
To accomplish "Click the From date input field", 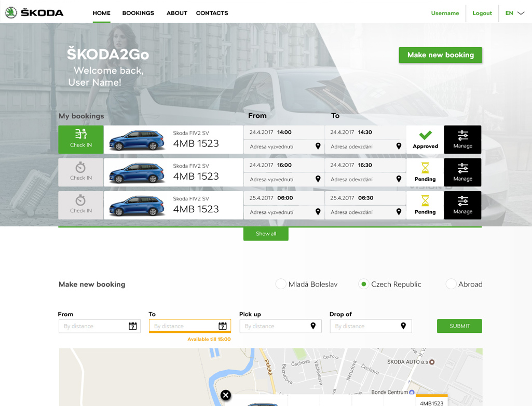I will pos(100,326).
